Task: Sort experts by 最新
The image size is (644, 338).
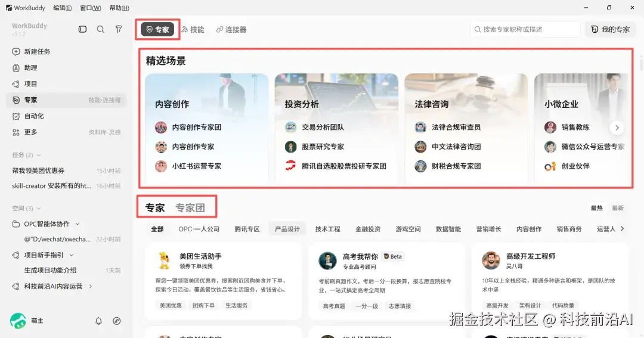Action: pos(618,208)
